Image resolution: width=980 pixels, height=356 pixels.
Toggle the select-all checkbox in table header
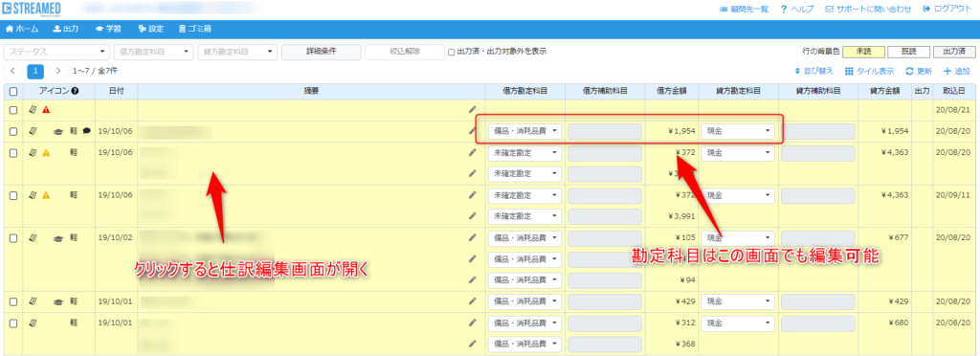pos(13,92)
